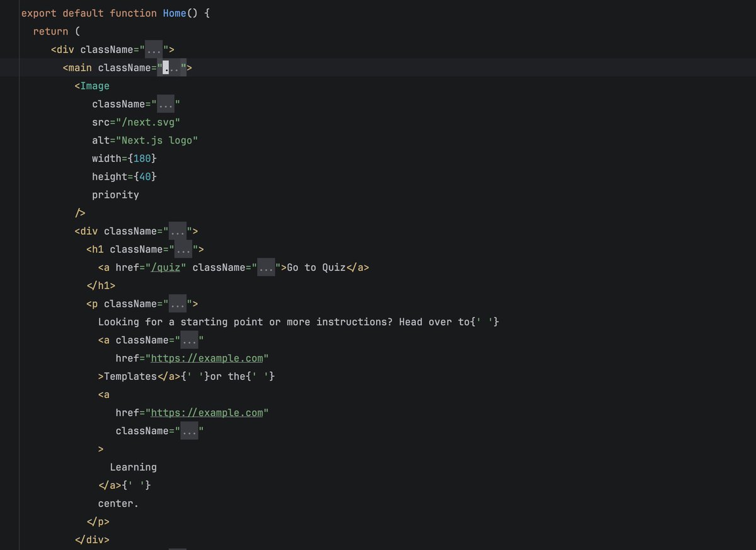Click the "priority" attribute

point(115,195)
